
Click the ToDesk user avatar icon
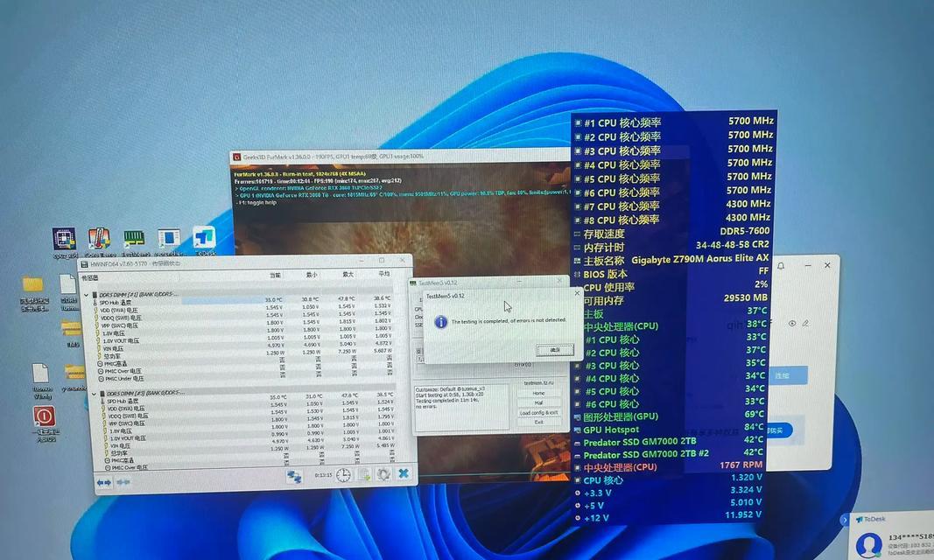(x=868, y=544)
